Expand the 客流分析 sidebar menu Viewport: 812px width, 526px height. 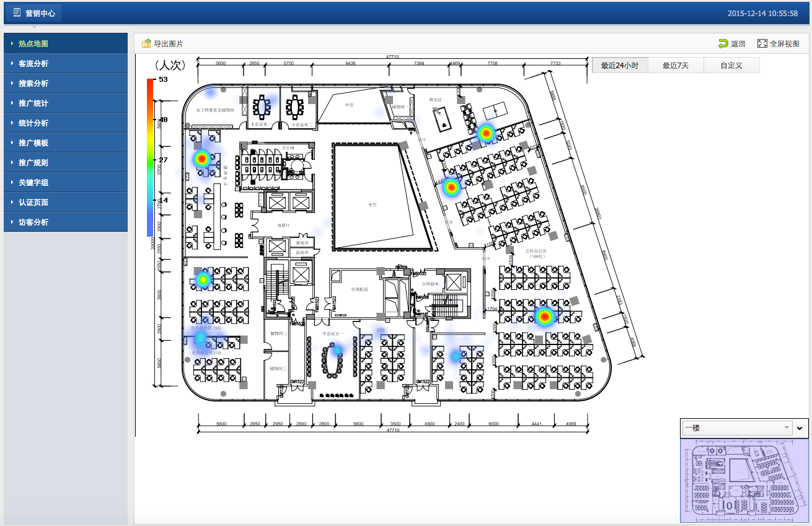[x=65, y=64]
